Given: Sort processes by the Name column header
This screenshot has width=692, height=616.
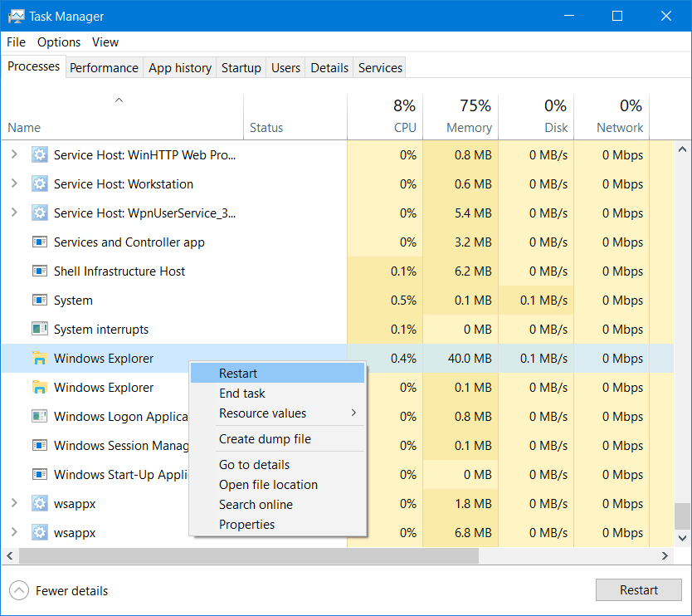Looking at the screenshot, I should [x=122, y=117].
